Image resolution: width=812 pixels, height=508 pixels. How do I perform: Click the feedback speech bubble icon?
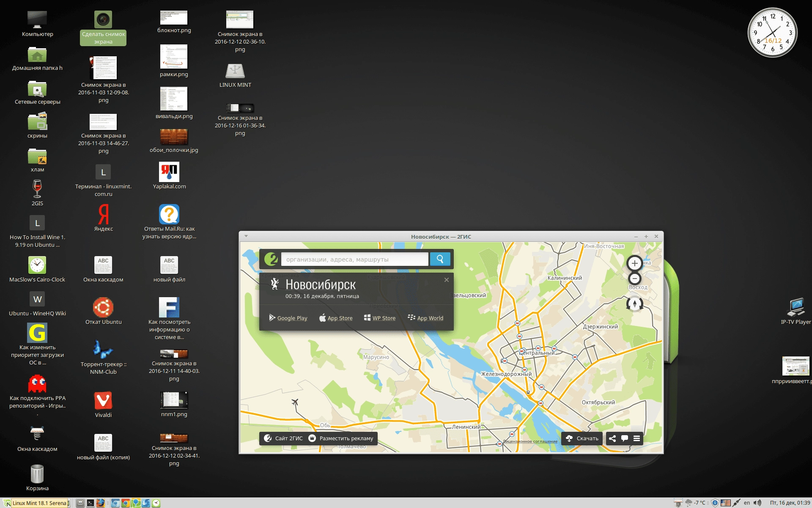click(624, 438)
